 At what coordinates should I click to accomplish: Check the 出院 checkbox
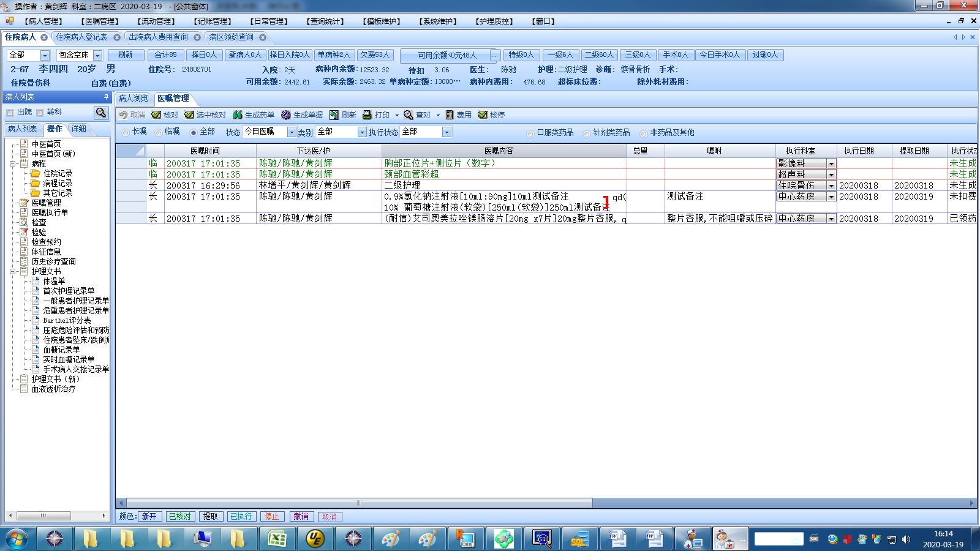click(10, 113)
